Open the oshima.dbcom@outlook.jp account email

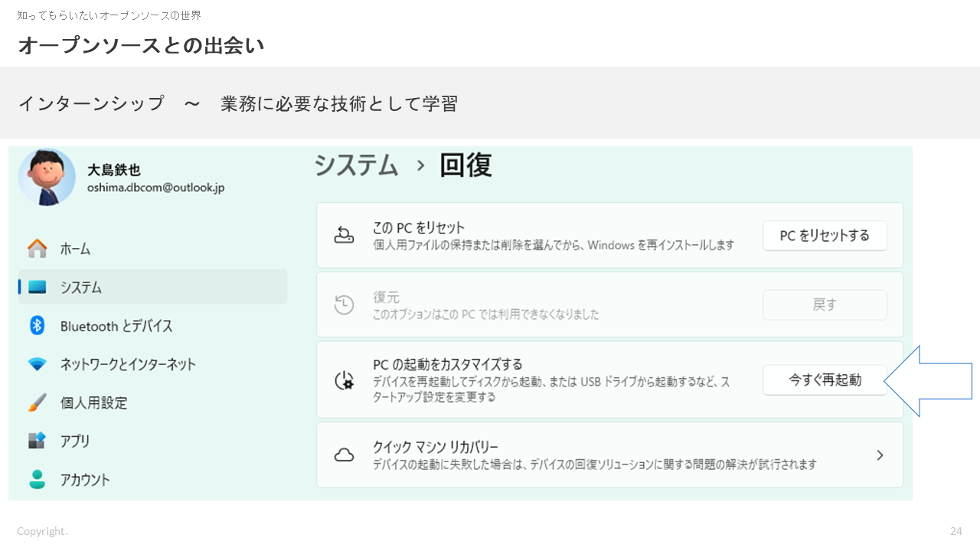155,187
